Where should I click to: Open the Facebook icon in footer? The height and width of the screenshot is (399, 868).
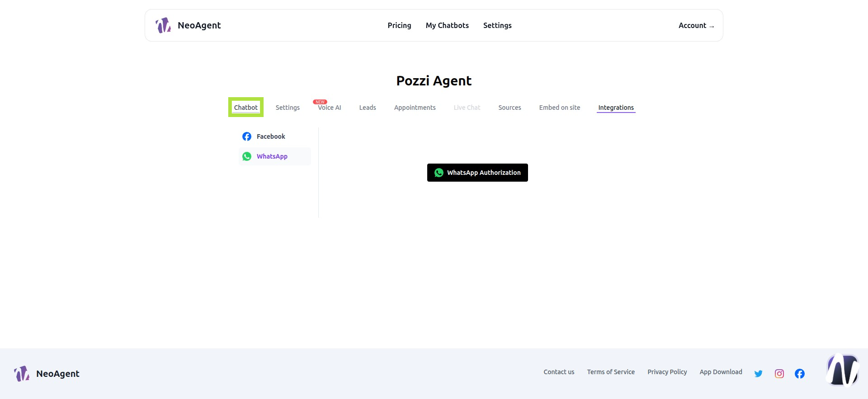point(800,374)
